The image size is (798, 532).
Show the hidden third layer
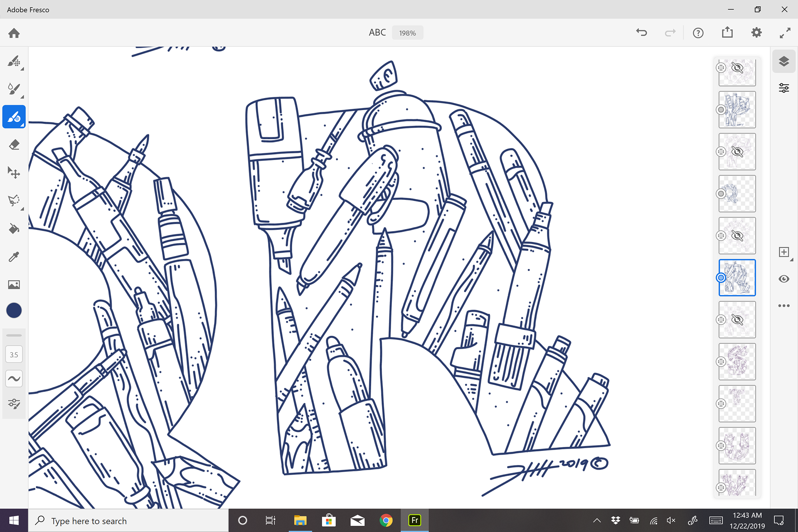point(737,152)
